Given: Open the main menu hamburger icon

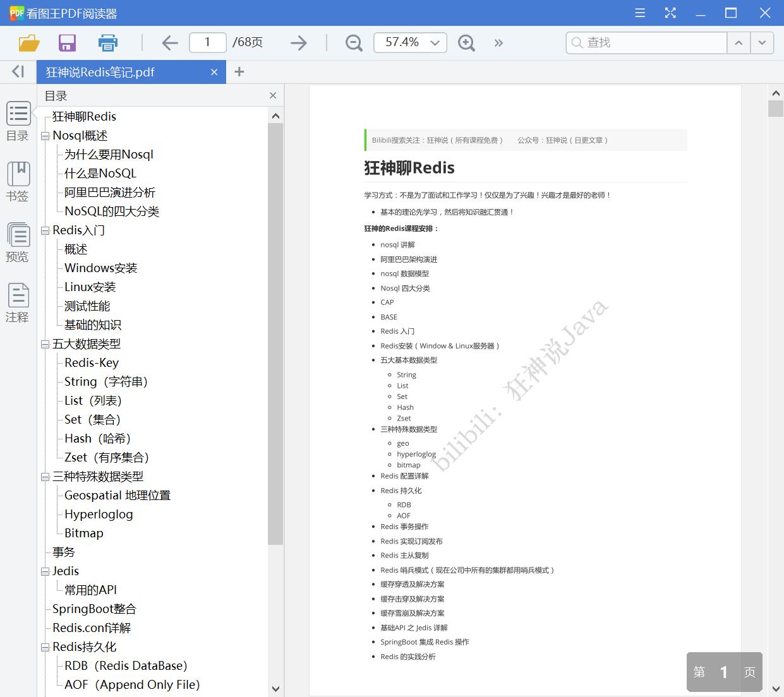Looking at the screenshot, I should (639, 12).
